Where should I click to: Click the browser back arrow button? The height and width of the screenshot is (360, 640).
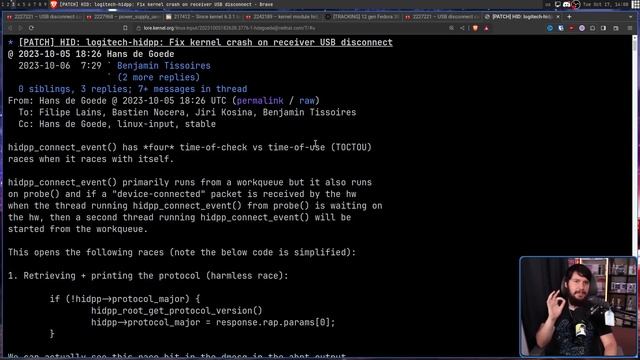tap(10, 28)
